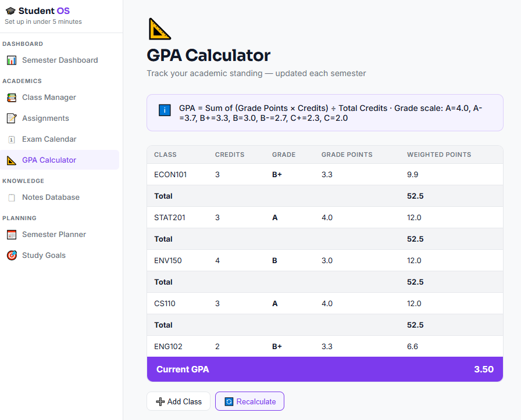Screen dimensions: 521x420
Task: Click the A grade for STAT201
Action: point(275,217)
